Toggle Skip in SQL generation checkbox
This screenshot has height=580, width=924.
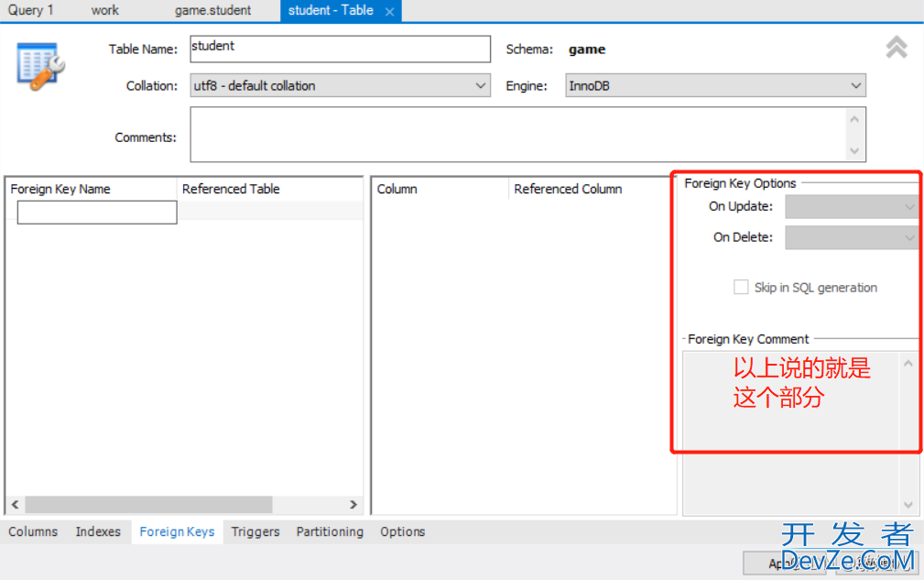click(x=741, y=287)
